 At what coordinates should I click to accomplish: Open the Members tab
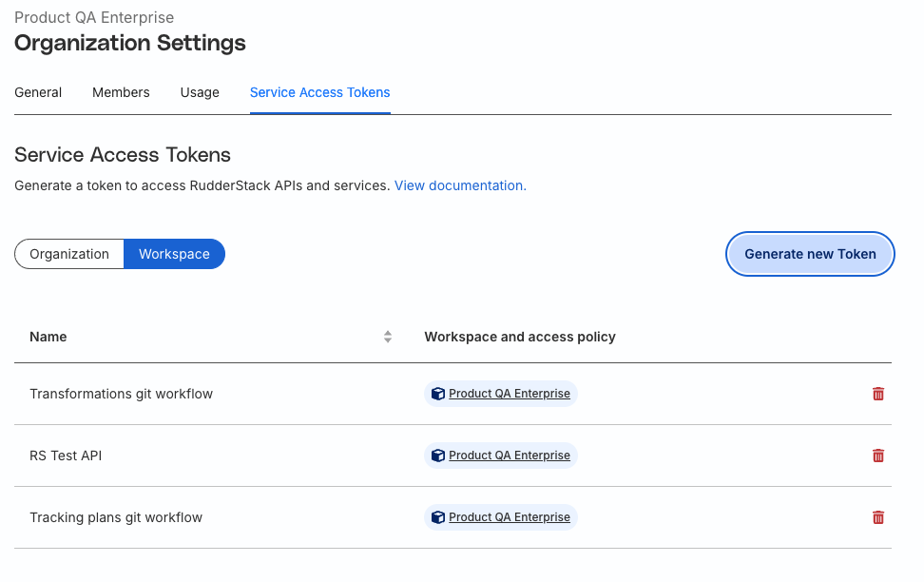click(x=121, y=92)
